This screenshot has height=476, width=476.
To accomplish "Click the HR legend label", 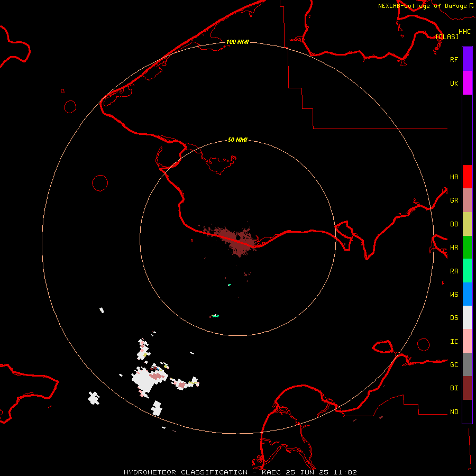I will click(454, 248).
